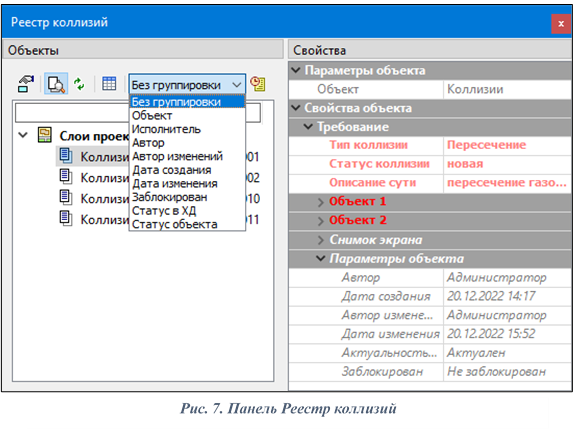Click the document icon of collision ending 02
The image size is (574, 432).
[x=66, y=176]
